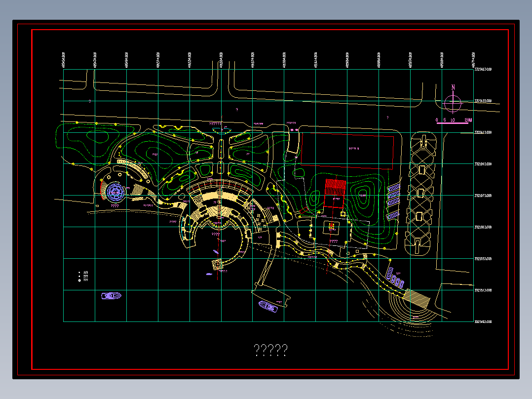Click the small square pavilion on the circular jetty
Image resolution: width=532 pixels, height=399 pixels.
coord(217,264)
